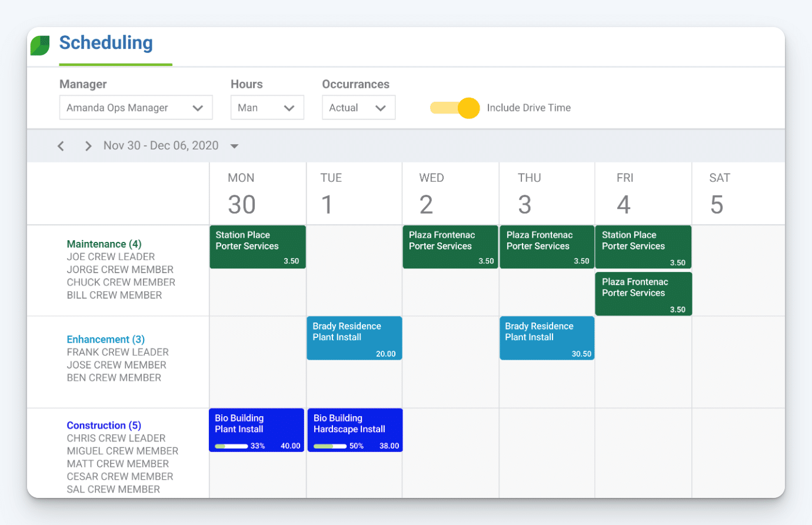Select Plaza Frontenac Porter Services on Friday
Viewport: 812px width, 525px height.
(x=643, y=293)
